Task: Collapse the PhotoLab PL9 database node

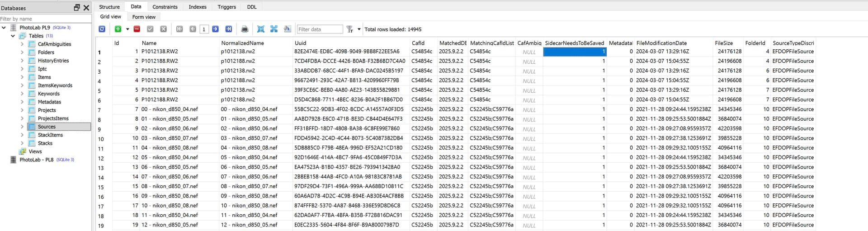Action: (x=4, y=28)
